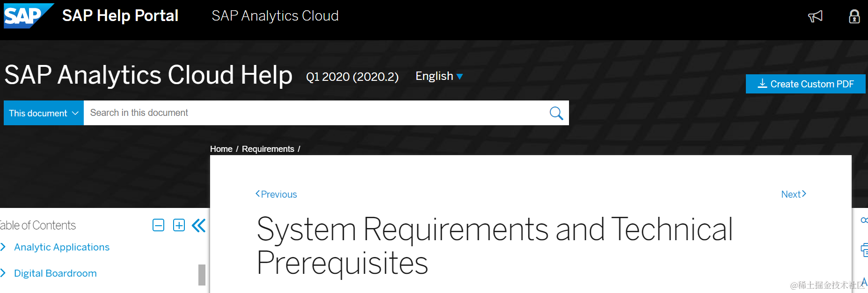Screen dimensions: 868x293
Task: Go to Requirements in the breadcrumb
Action: (268, 149)
